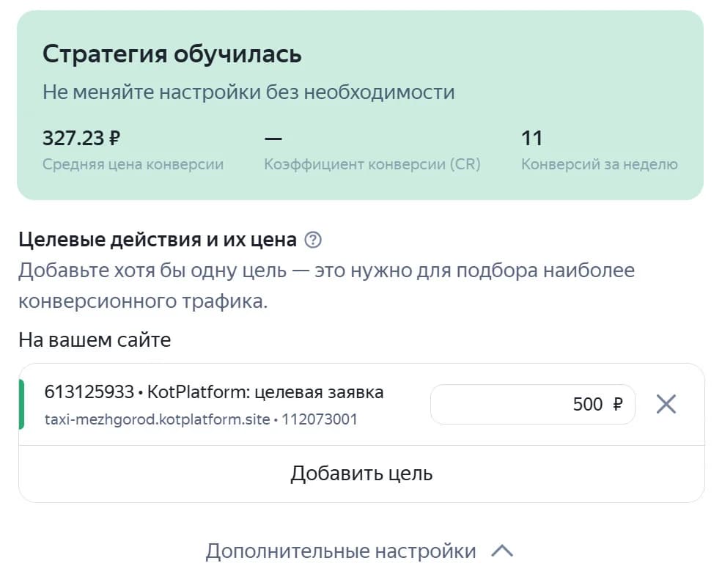
Task: Open help icon next to Целевые действия и их цена
Action: pos(313,240)
